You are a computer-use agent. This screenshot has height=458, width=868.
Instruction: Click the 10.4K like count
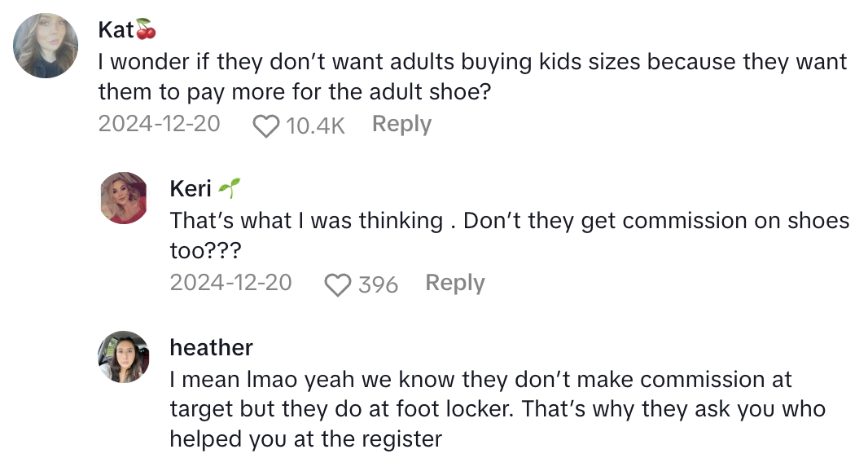tap(316, 126)
